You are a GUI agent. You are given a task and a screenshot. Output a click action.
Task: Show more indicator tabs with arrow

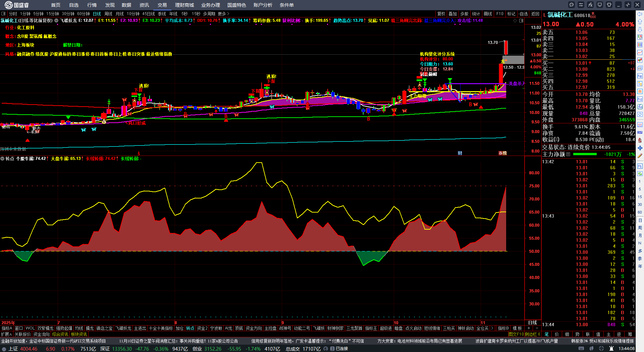tap(492, 328)
